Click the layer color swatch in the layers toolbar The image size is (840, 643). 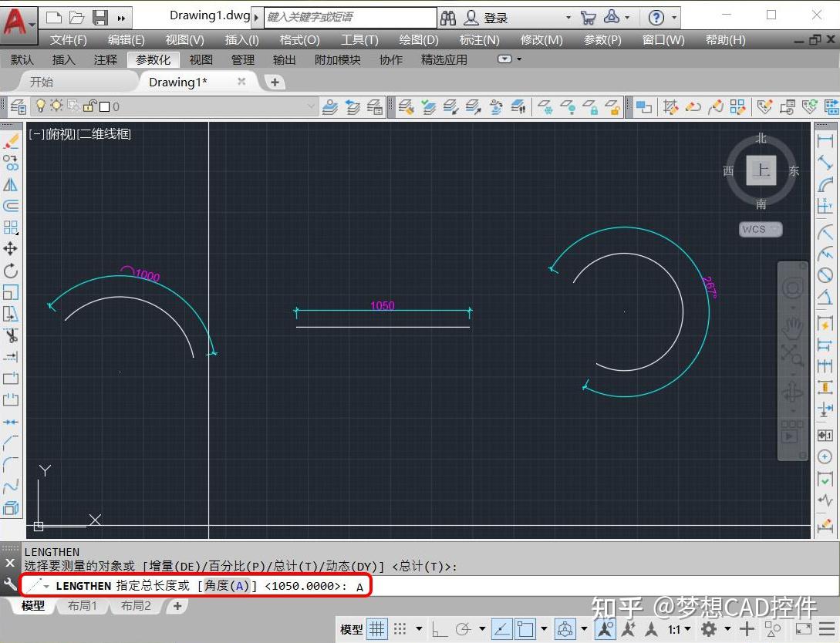click(x=105, y=106)
